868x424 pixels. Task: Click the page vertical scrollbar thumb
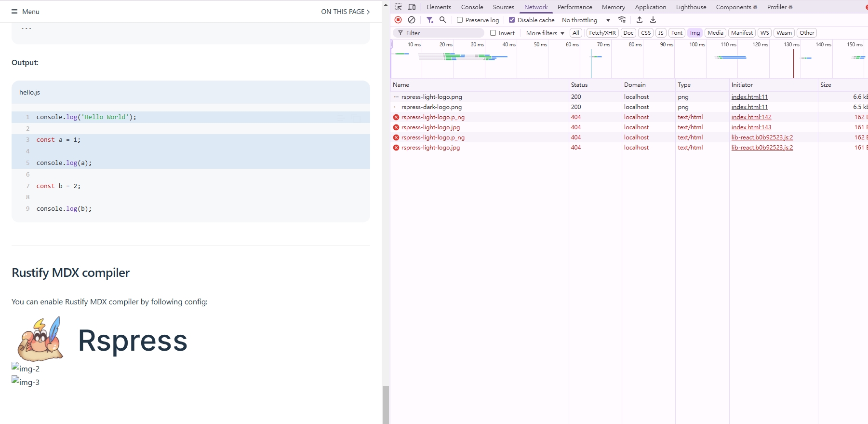click(386, 404)
